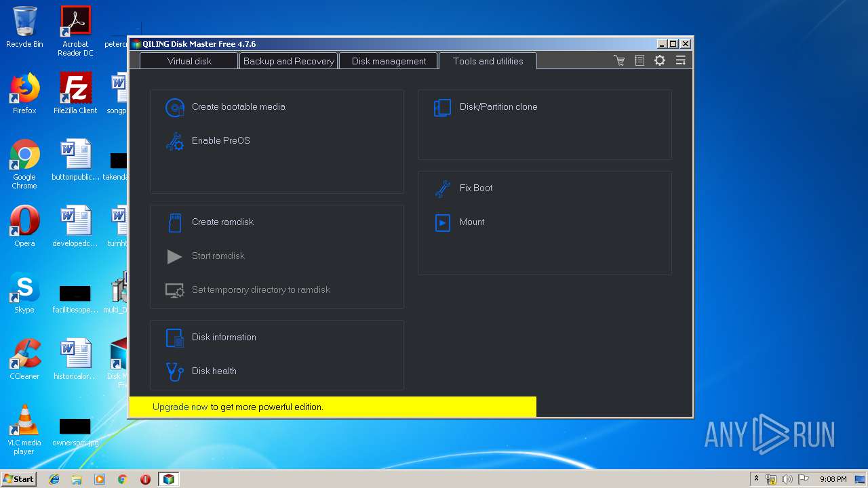Image resolution: width=868 pixels, height=488 pixels.
Task: Open the historicalor Word document
Action: click(x=75, y=359)
